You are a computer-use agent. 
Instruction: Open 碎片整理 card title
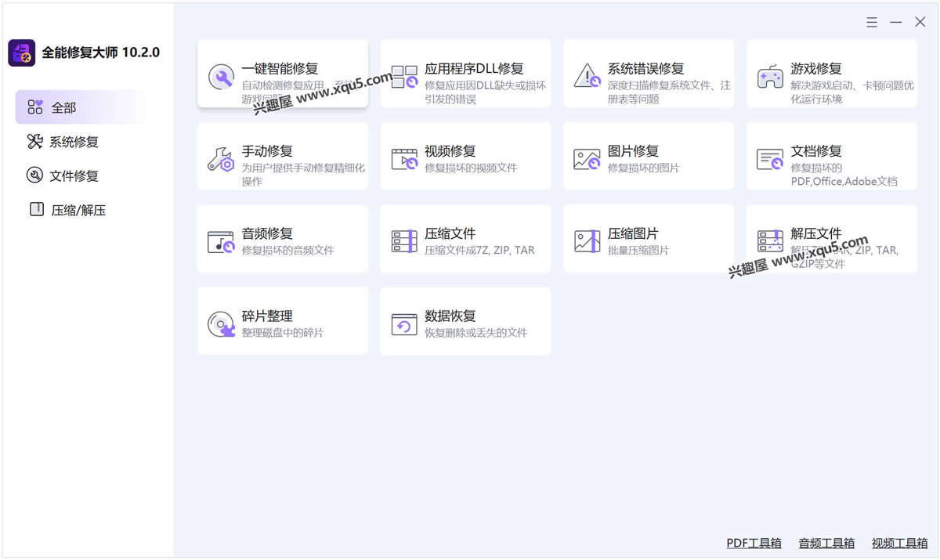coord(267,316)
